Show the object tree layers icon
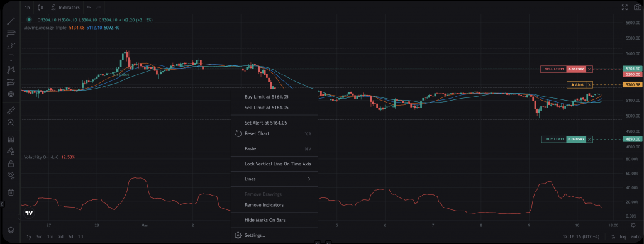644x244 pixels. [11, 230]
